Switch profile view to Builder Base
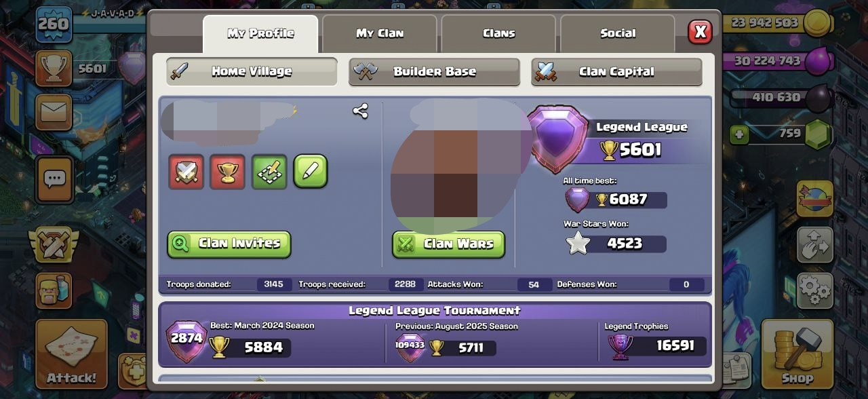The height and width of the screenshot is (399, 868). pos(434,72)
